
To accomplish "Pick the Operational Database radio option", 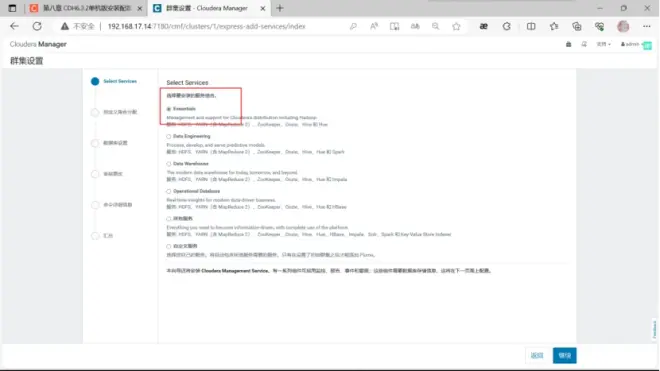I will [x=169, y=191].
